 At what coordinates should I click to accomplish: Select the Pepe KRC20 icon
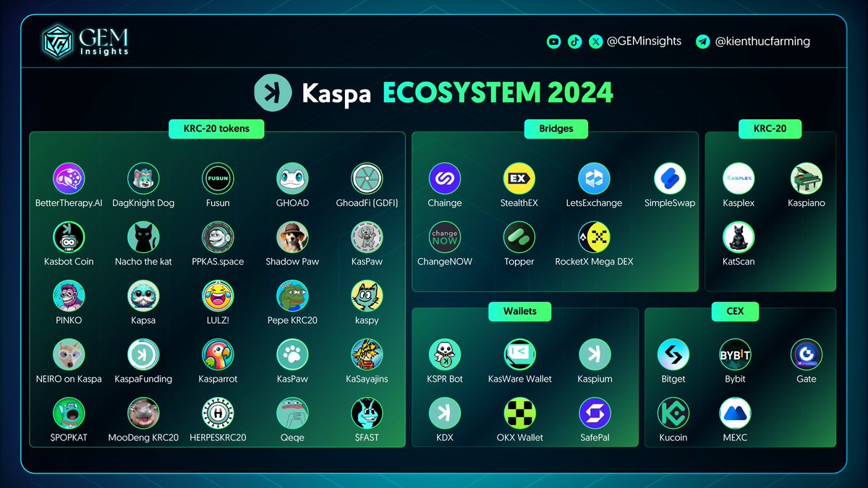(x=292, y=296)
